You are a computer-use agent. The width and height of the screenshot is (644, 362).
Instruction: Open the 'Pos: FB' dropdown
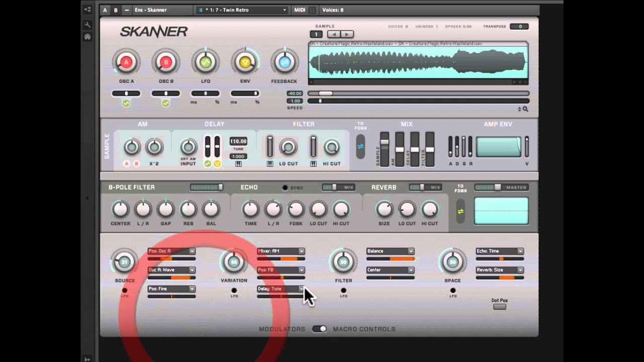(281, 270)
